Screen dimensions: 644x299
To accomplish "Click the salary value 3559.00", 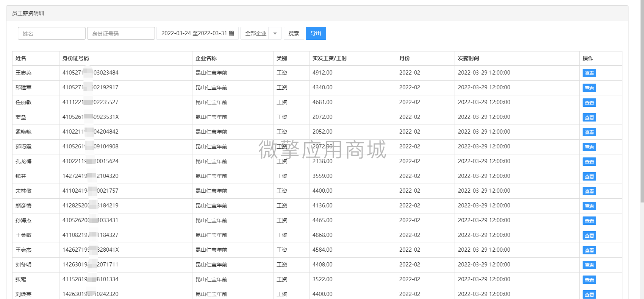I will pyautogui.click(x=322, y=176).
